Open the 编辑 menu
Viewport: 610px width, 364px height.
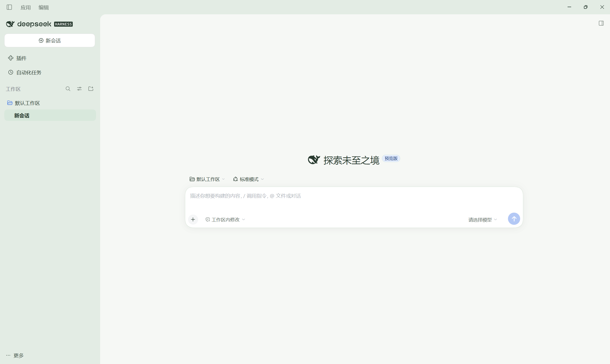(44, 7)
